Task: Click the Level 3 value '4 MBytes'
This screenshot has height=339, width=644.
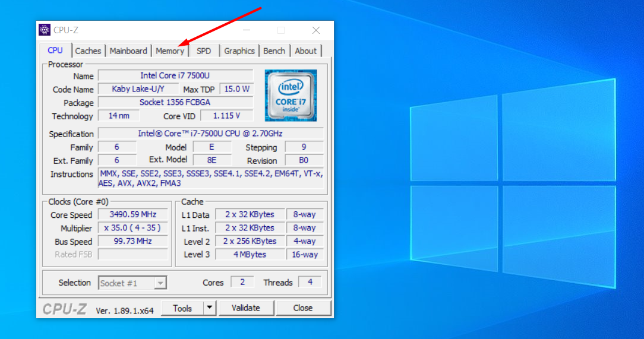Action: [250, 255]
